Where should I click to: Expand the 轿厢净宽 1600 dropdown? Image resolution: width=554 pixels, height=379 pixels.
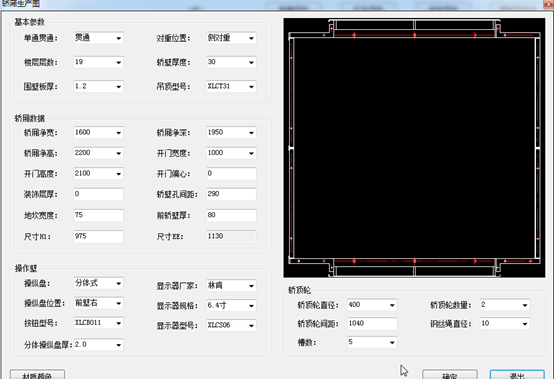coord(98,132)
